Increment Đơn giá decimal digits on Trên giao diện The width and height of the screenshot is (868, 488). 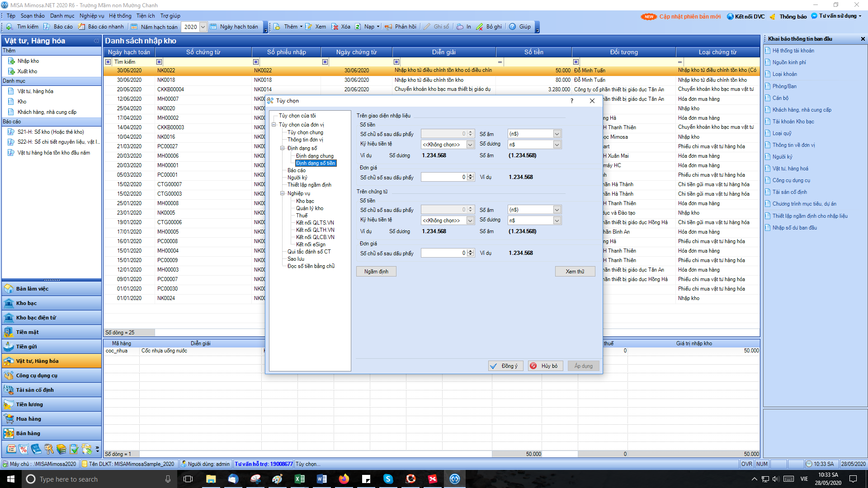pyautogui.click(x=471, y=175)
